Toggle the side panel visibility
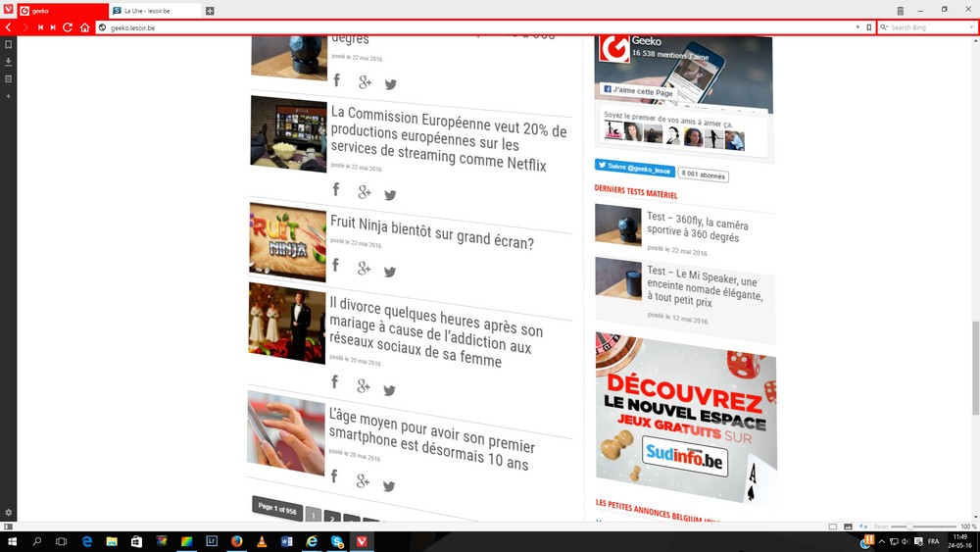Image resolution: width=980 pixels, height=552 pixels. click(8, 527)
